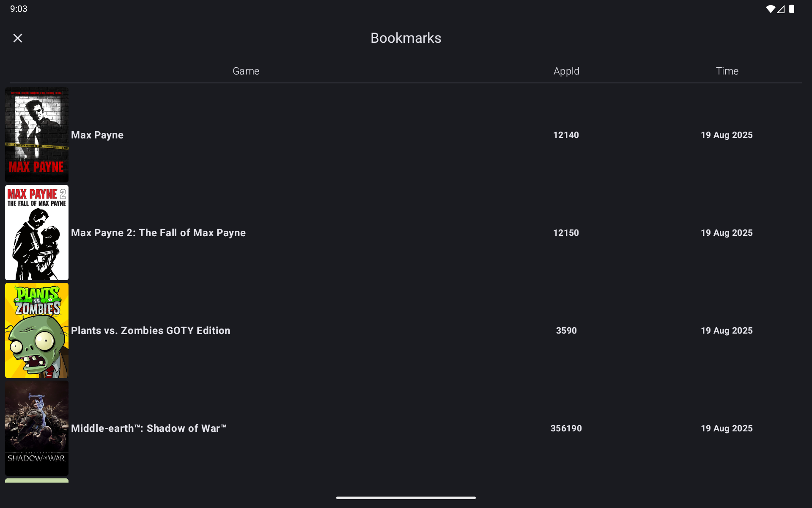
Task: Tap Max Payne 2 cover art thumbnail
Action: click(x=37, y=232)
